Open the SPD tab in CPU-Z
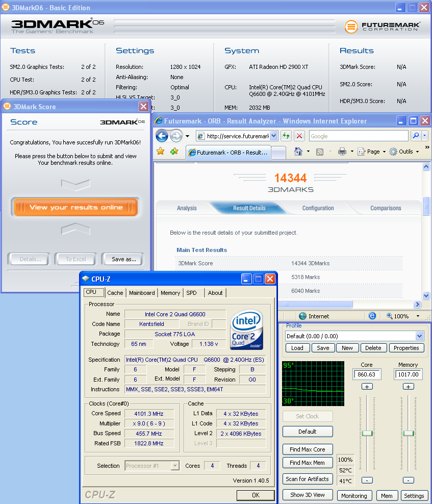The width and height of the screenshot is (432, 504). pyautogui.click(x=192, y=293)
